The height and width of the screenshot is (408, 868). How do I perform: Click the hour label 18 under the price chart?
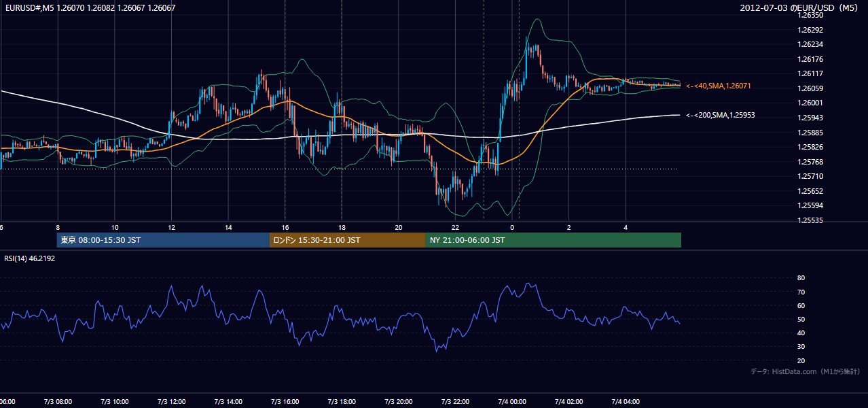342,228
